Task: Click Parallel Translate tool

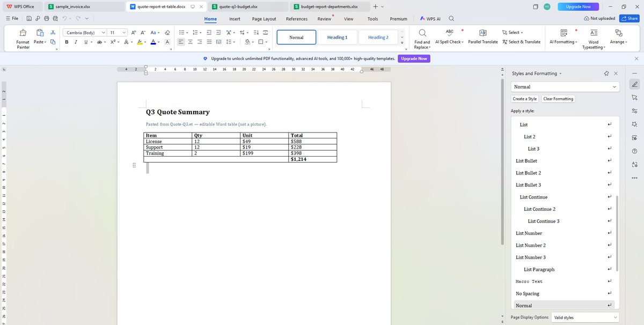Action: pos(483,36)
